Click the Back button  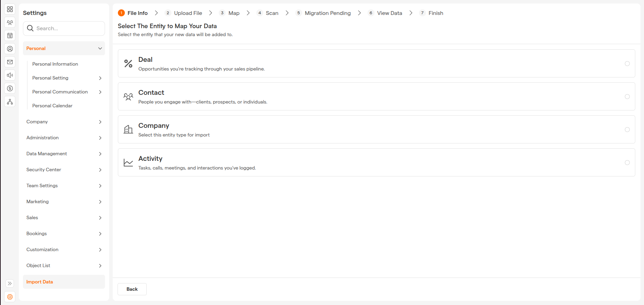coord(132,289)
